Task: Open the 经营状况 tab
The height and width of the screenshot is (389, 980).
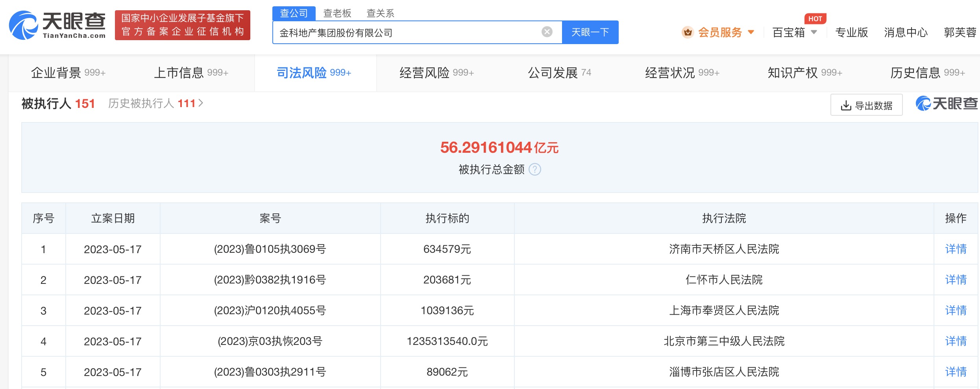Action: [682, 73]
